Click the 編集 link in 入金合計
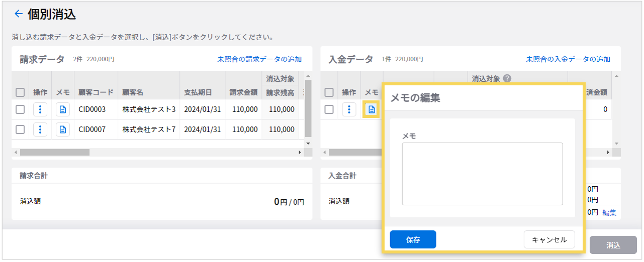Viewport: 644px width, 262px height. (x=609, y=212)
